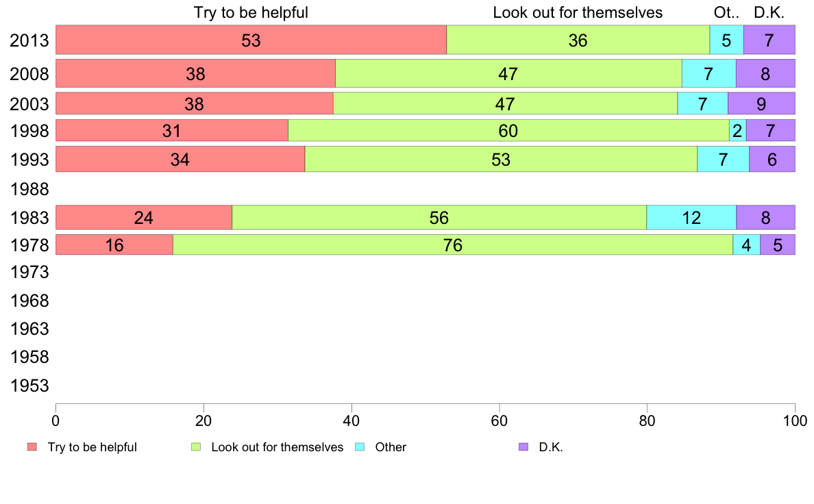Click the 1978 red segment labeled 16
This screenshot has width=814, height=504.
[114, 244]
